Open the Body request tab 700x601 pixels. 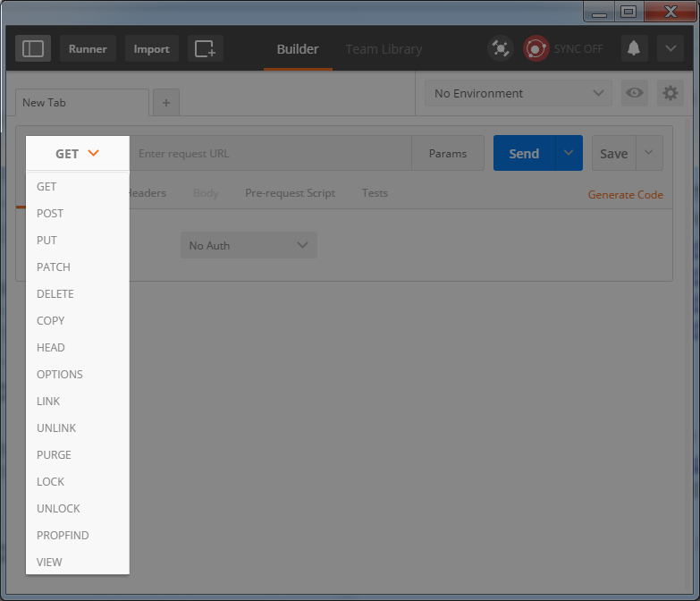coord(206,193)
